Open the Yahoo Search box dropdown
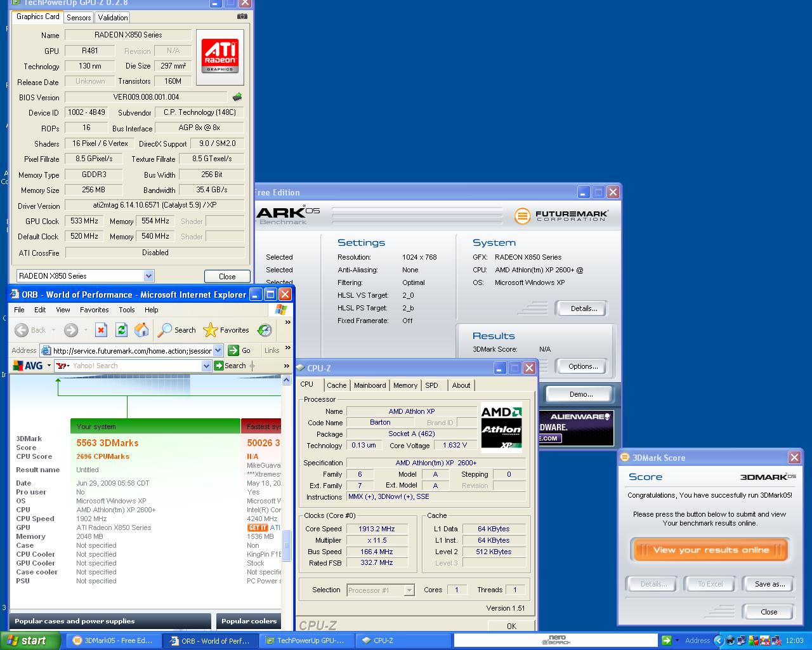The height and width of the screenshot is (650, 812). [206, 366]
